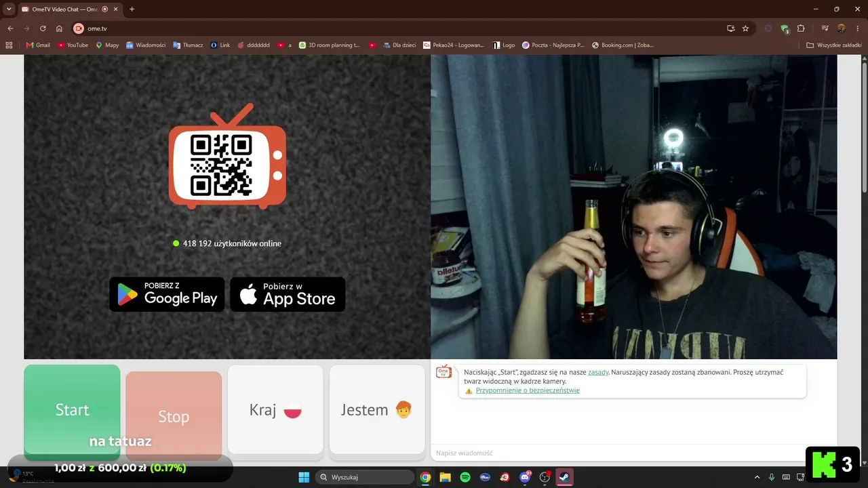
Task: Open Discord from the taskbar
Action: point(525,477)
